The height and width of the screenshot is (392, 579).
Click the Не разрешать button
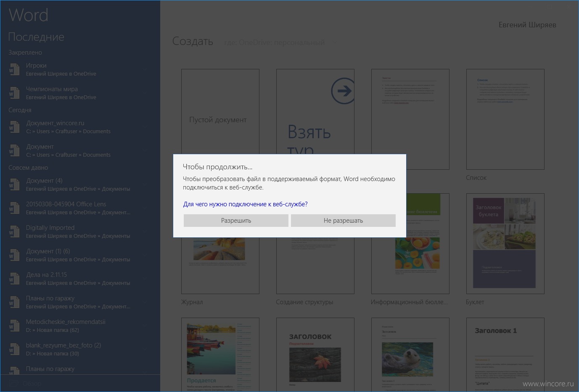click(343, 221)
